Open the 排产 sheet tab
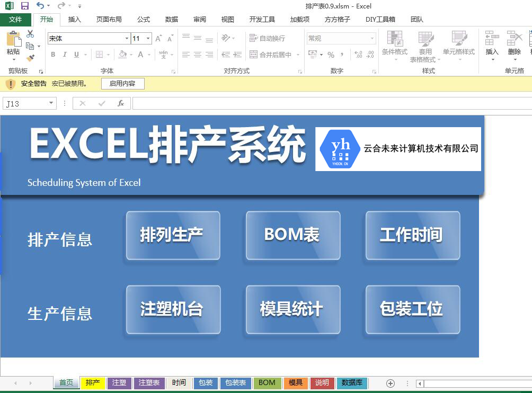The width and height of the screenshot is (532, 393). click(93, 382)
